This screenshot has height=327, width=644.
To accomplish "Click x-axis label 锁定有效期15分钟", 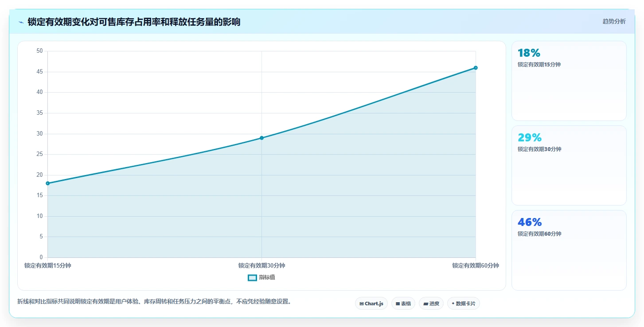I will coord(47,266).
